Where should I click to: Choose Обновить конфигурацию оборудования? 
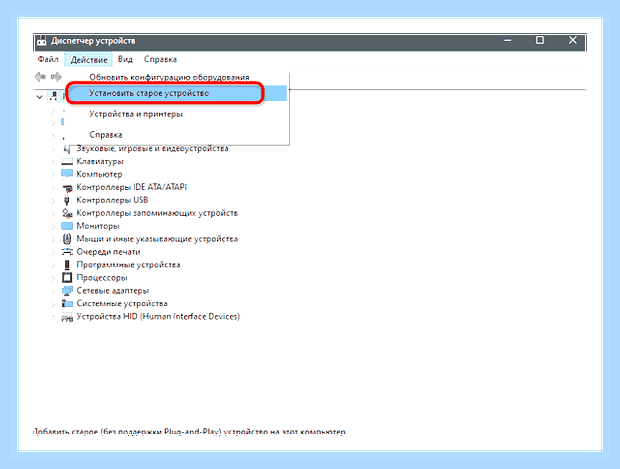pos(169,77)
